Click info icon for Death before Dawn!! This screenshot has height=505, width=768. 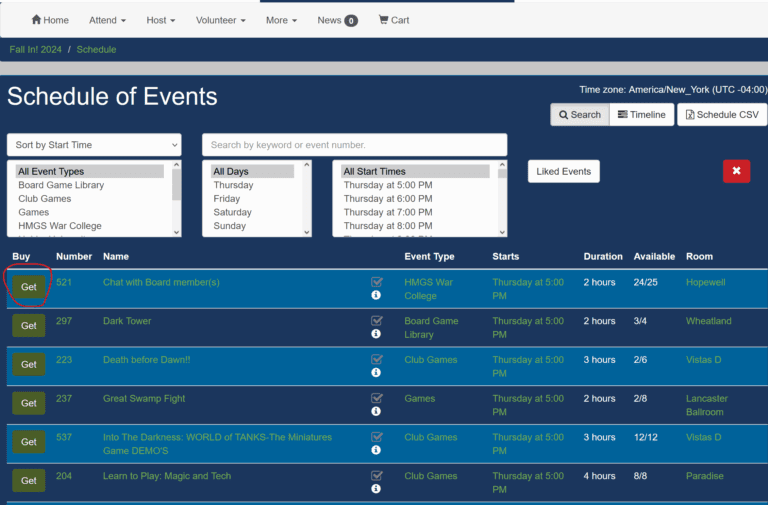pyautogui.click(x=376, y=373)
